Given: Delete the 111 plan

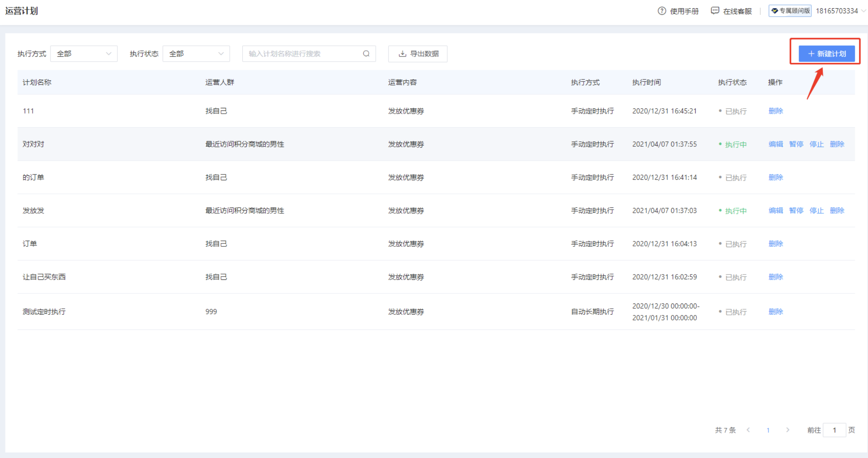Looking at the screenshot, I should pos(775,111).
